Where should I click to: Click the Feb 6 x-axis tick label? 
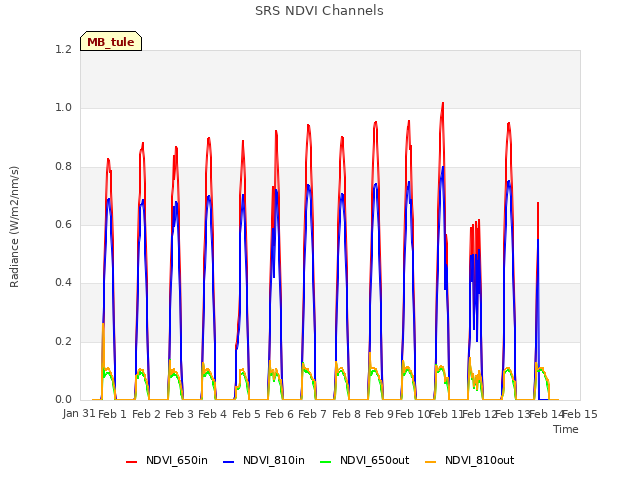280,414
